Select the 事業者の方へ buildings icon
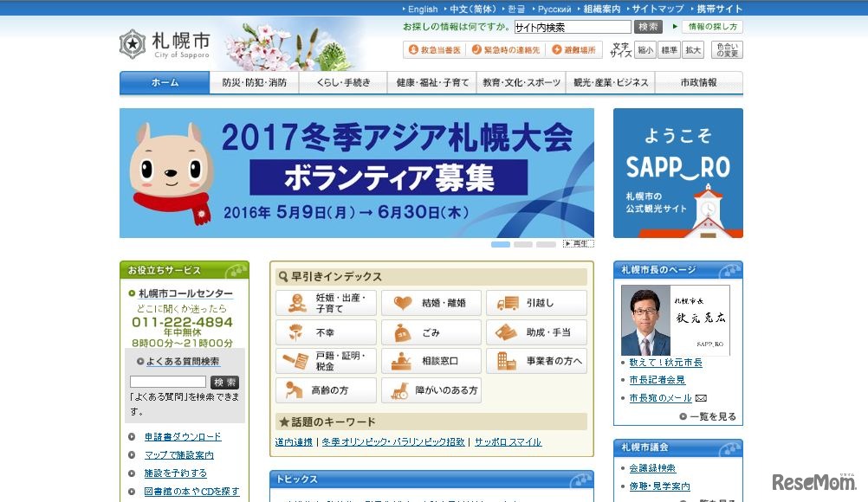The image size is (868, 502). coord(508,361)
